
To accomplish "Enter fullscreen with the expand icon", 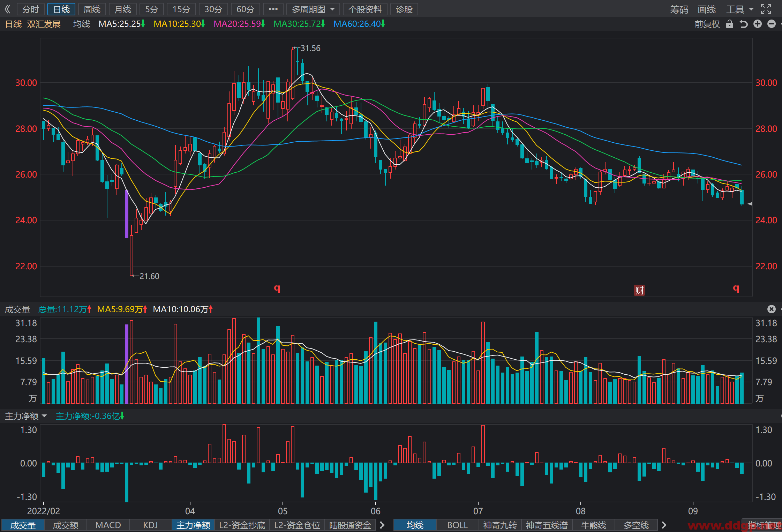I will coord(766,9).
